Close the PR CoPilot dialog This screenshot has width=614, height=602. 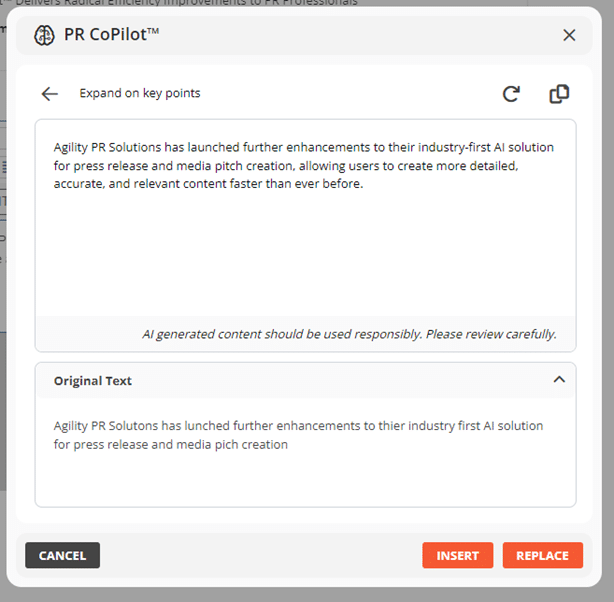point(569,36)
